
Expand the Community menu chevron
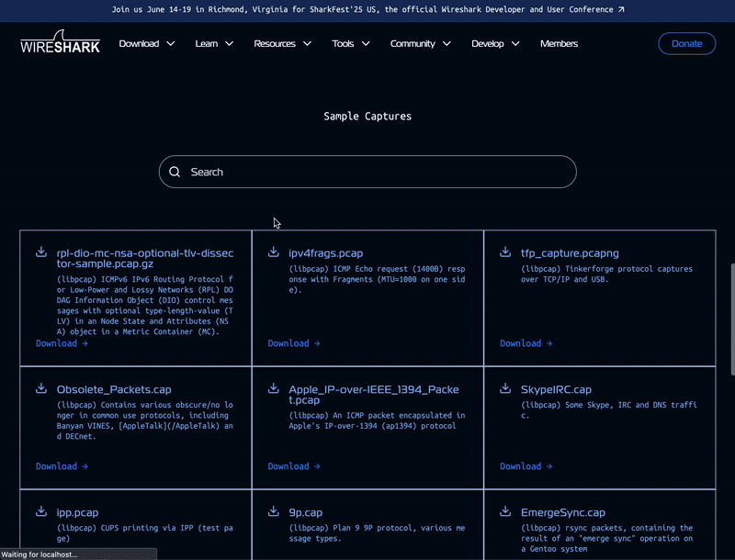(447, 43)
